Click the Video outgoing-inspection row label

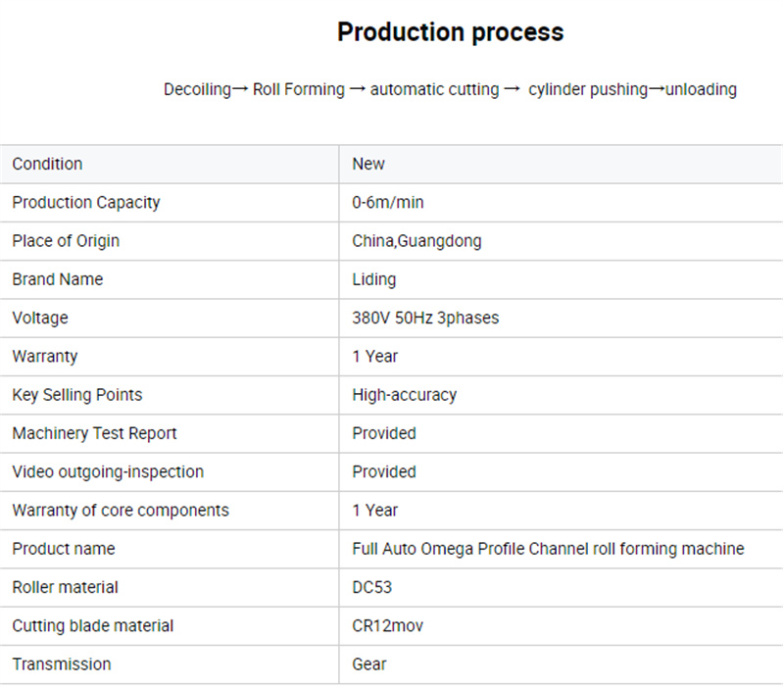(108, 472)
